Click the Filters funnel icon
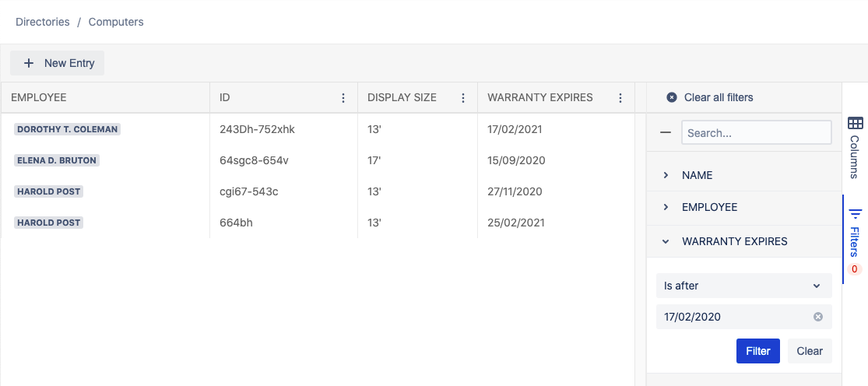The image size is (868, 386). [x=855, y=213]
